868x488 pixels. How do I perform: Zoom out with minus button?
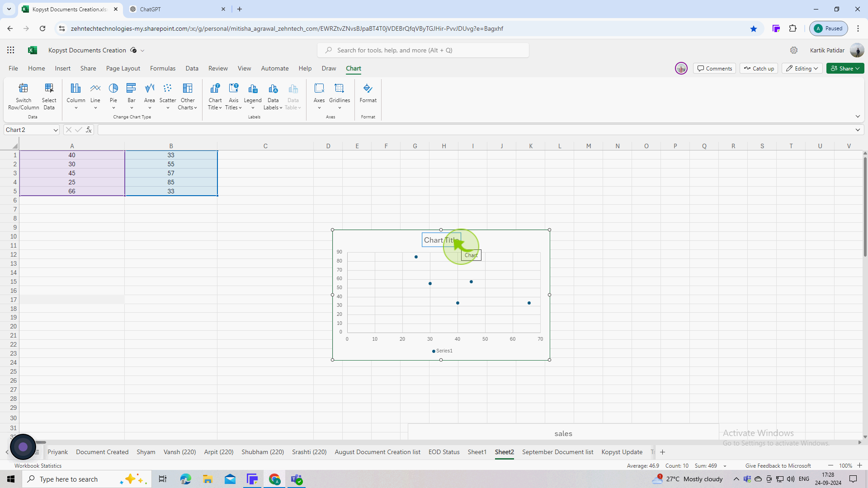[x=830, y=465]
